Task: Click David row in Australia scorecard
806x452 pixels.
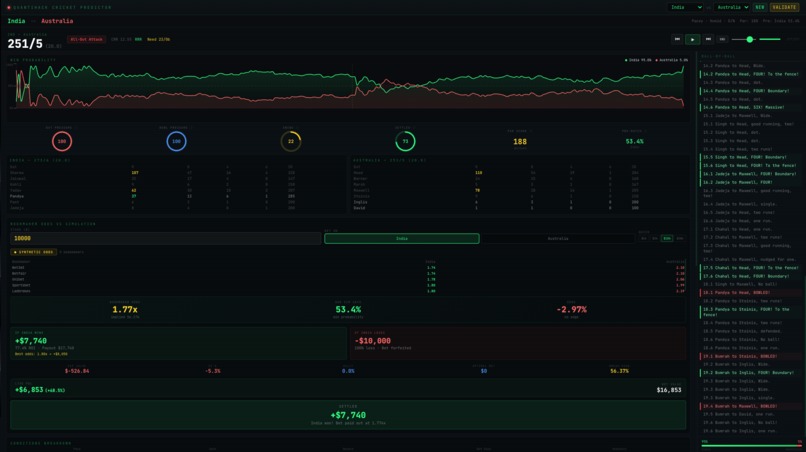Action: pos(519,208)
